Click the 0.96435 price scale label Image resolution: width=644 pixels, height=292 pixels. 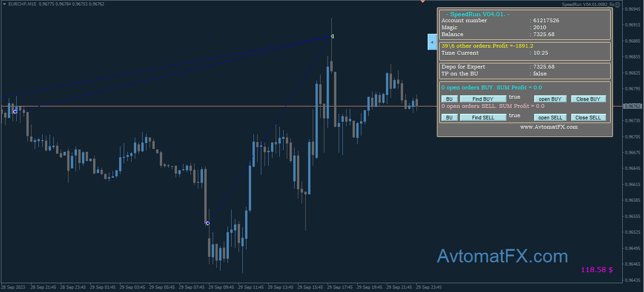[x=633, y=280]
